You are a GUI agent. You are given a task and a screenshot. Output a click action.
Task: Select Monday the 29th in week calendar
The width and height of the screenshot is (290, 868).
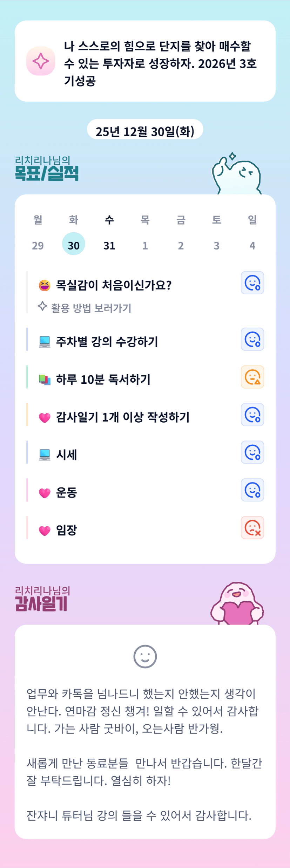tap(38, 245)
